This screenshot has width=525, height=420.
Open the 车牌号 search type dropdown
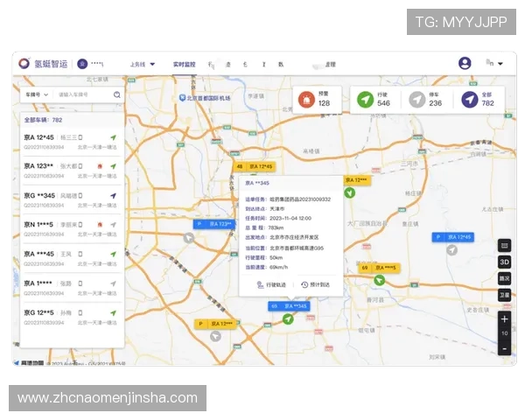click(36, 94)
